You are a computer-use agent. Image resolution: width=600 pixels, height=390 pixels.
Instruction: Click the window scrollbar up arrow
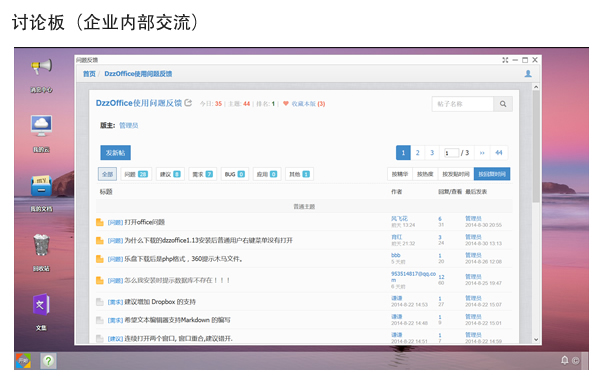pyautogui.click(x=536, y=87)
